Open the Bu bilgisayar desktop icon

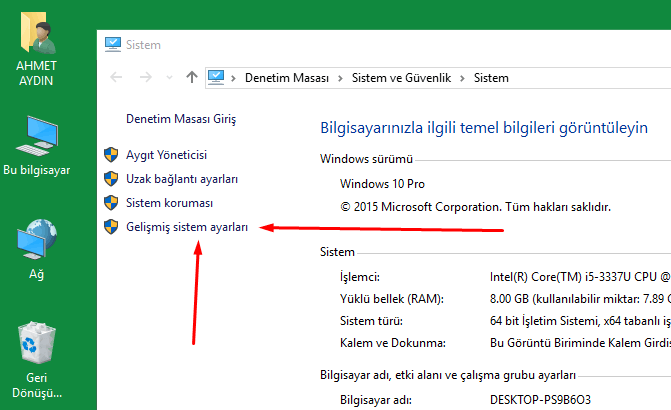(38, 136)
